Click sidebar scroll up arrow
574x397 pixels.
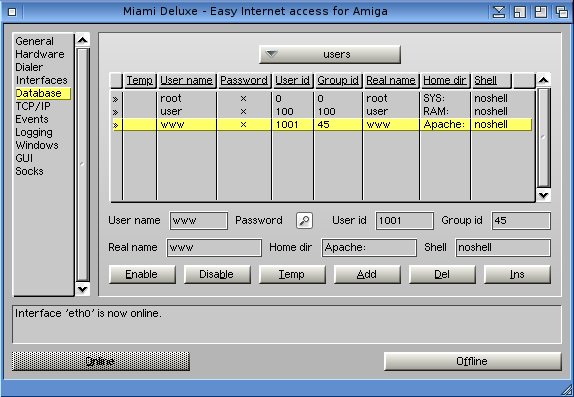(83, 40)
